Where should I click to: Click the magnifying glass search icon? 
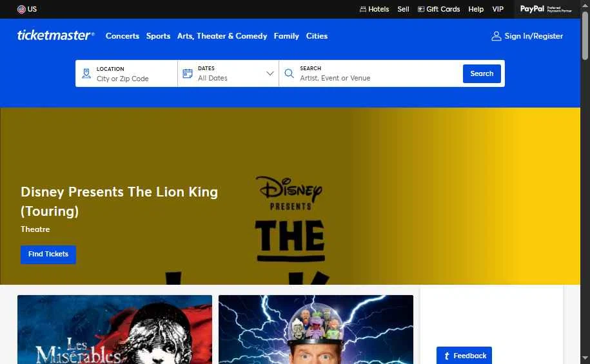pyautogui.click(x=289, y=73)
